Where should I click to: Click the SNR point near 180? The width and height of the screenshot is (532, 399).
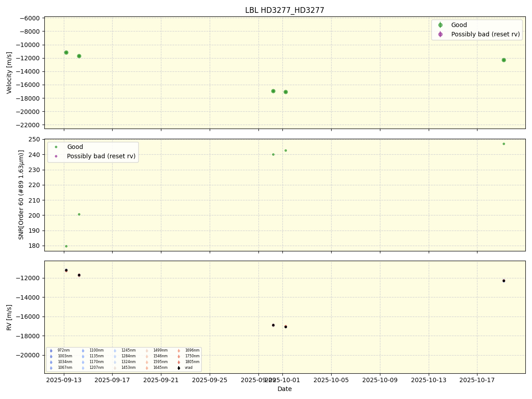66,246
